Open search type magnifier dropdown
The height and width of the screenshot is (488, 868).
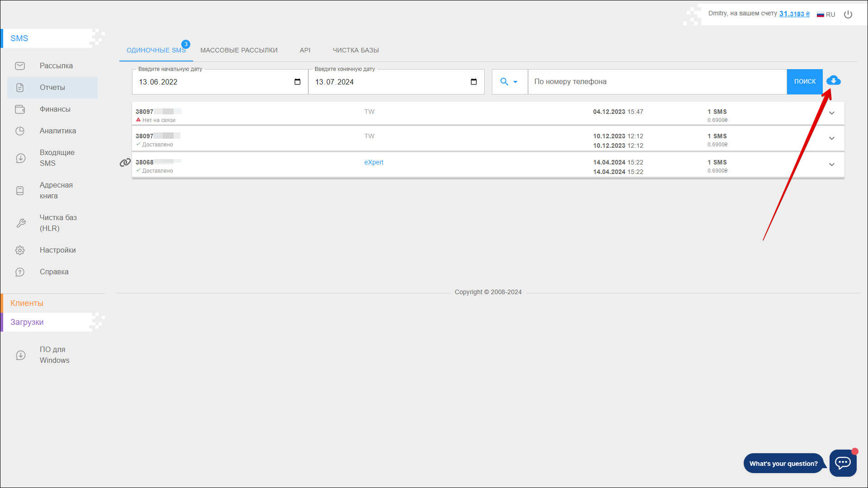pos(509,82)
